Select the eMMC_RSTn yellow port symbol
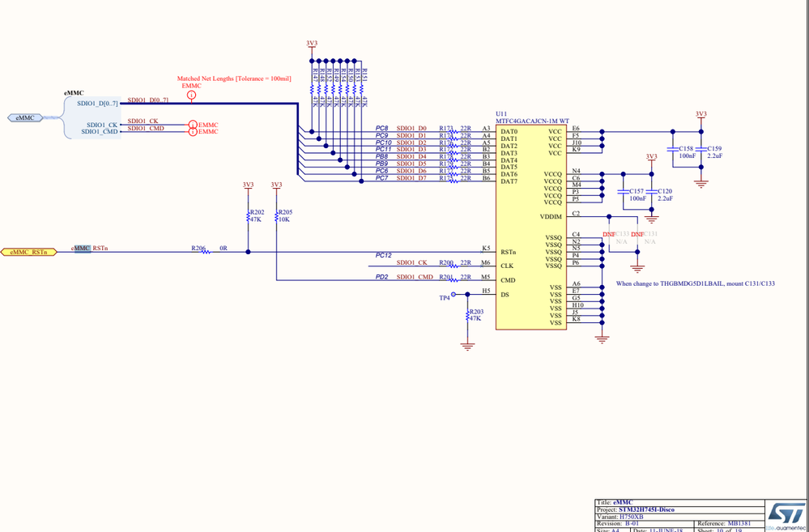Image resolution: width=809 pixels, height=532 pixels. [29, 253]
